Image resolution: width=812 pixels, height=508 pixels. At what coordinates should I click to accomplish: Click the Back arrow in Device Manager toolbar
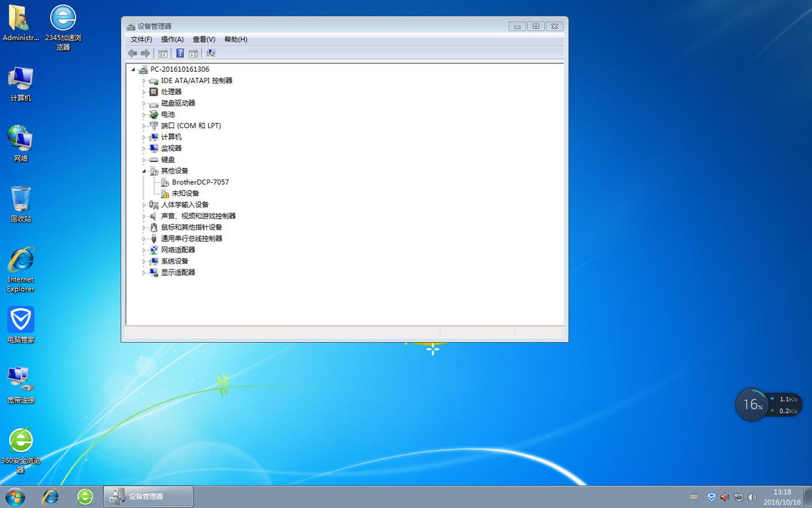pyautogui.click(x=133, y=53)
